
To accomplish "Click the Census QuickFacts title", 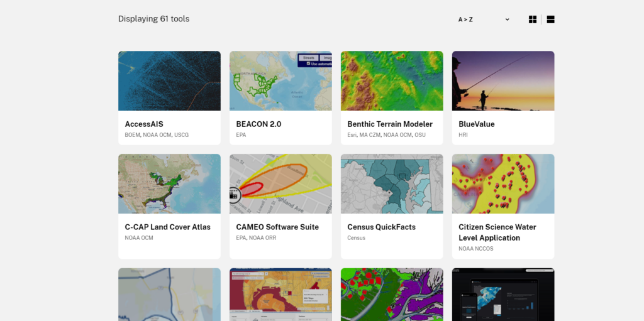I will click(x=382, y=227).
